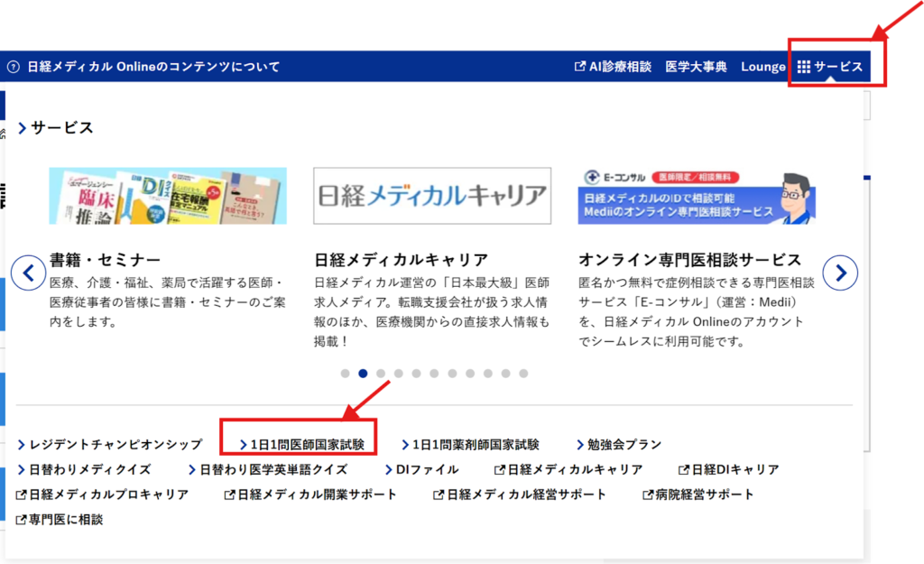
Task: Select Lounge in the top menu
Action: pyautogui.click(x=762, y=67)
